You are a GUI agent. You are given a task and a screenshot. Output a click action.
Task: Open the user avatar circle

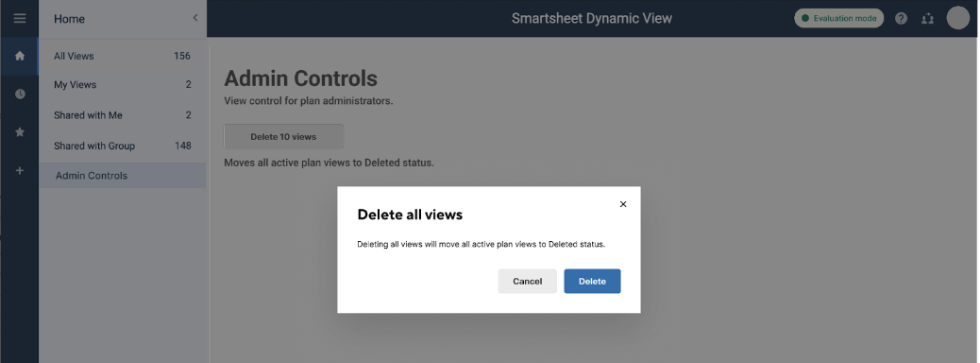(957, 18)
